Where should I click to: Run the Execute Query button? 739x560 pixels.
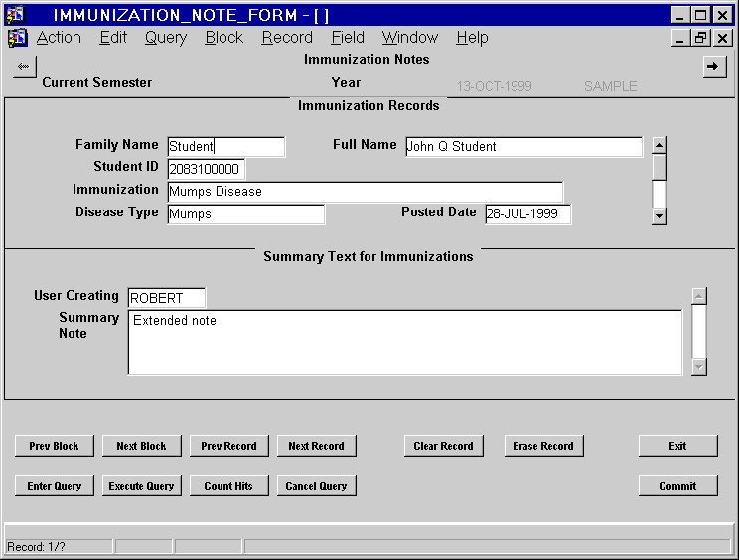141,486
